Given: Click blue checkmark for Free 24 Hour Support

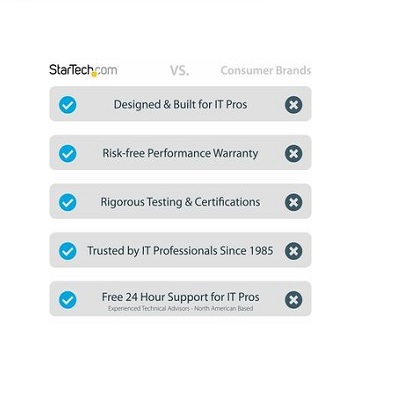Looking at the screenshot, I should (68, 300).
